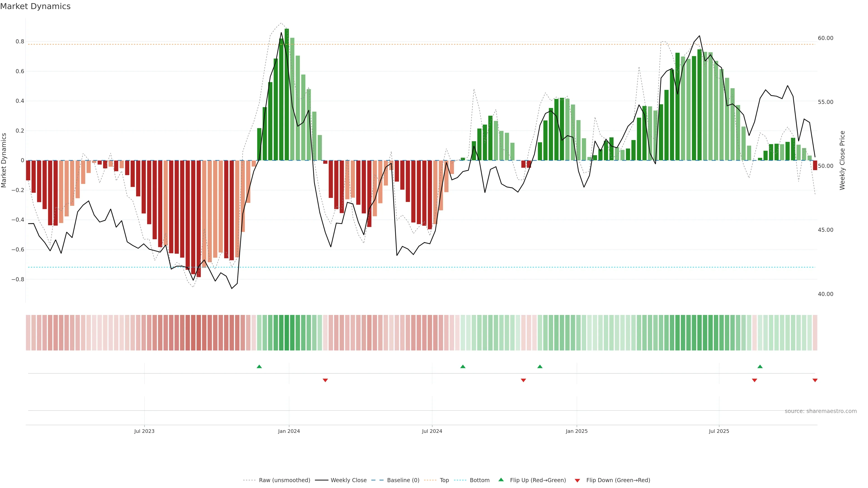
Task: Toggle the Baseline (0) legend entry
Action: click(x=403, y=480)
